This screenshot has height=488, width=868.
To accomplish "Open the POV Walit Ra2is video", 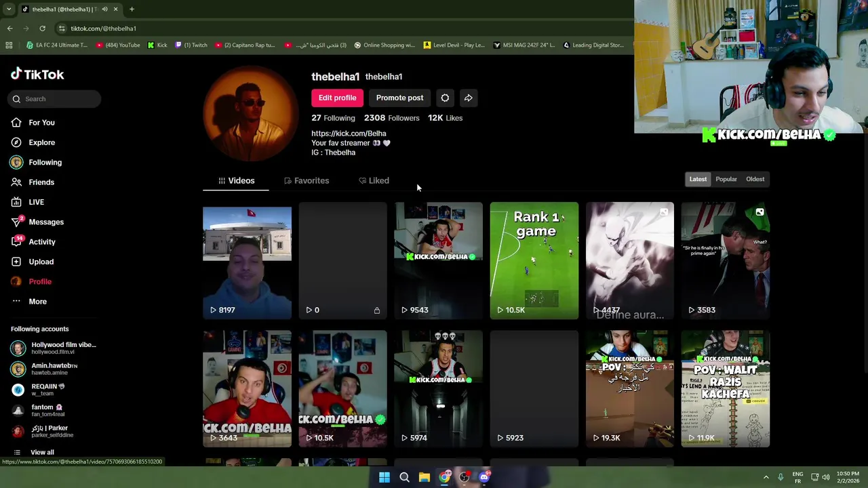I will click(726, 389).
